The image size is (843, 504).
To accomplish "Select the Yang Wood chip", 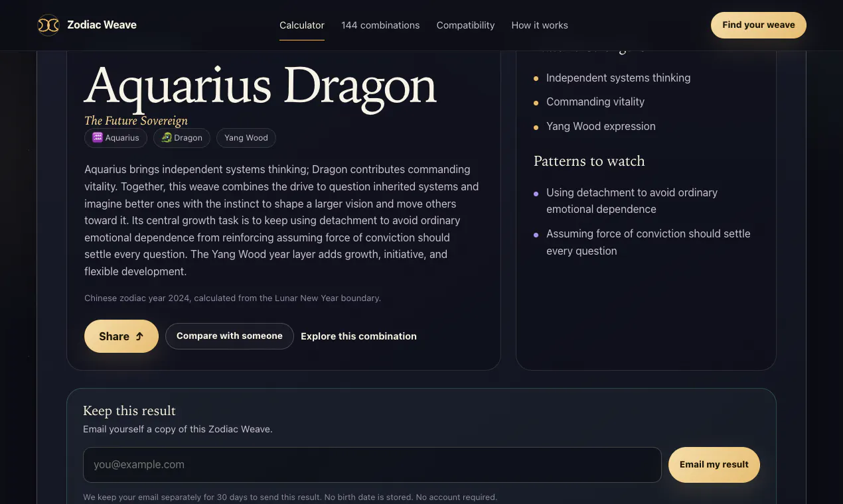I will tap(246, 138).
